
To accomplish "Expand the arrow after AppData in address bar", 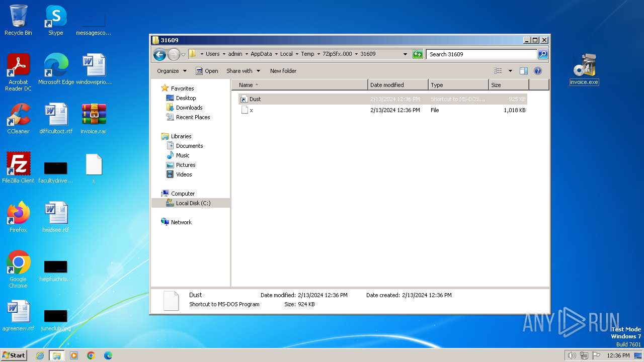I will pyautogui.click(x=276, y=54).
